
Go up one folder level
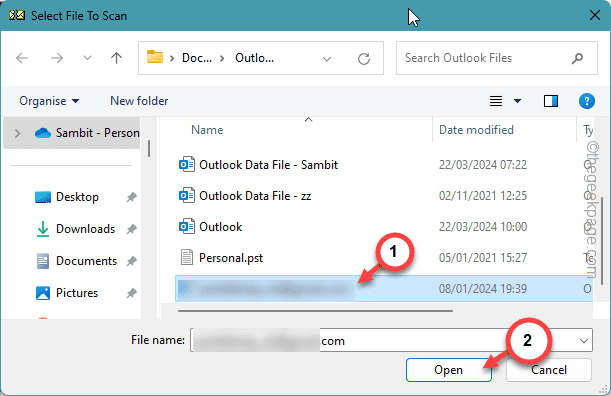coord(116,58)
